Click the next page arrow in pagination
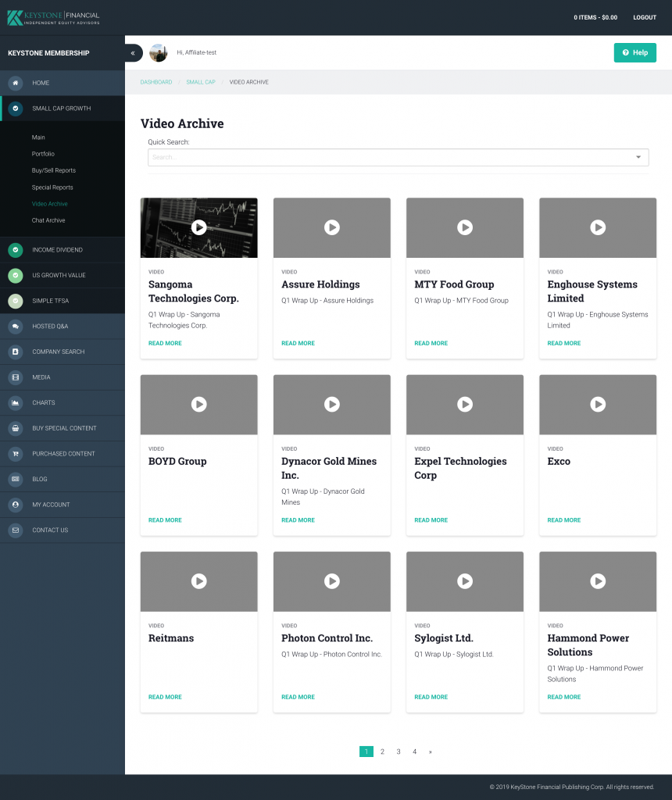Screen dimensions: 672x800 pos(430,752)
